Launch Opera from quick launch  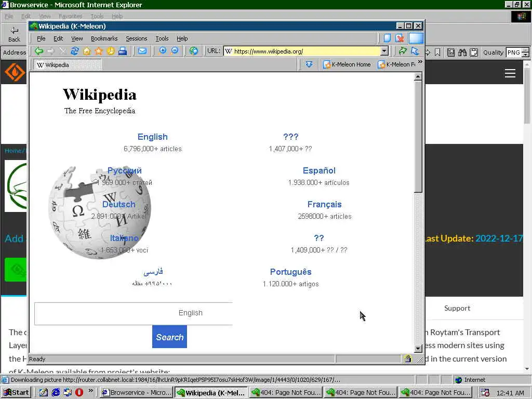[79, 392]
